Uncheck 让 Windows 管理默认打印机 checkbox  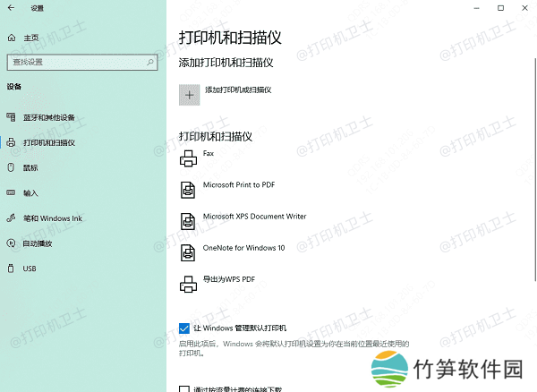click(184, 328)
